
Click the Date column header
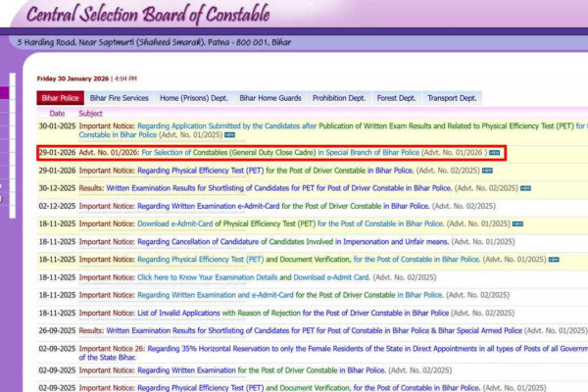pyautogui.click(x=57, y=114)
